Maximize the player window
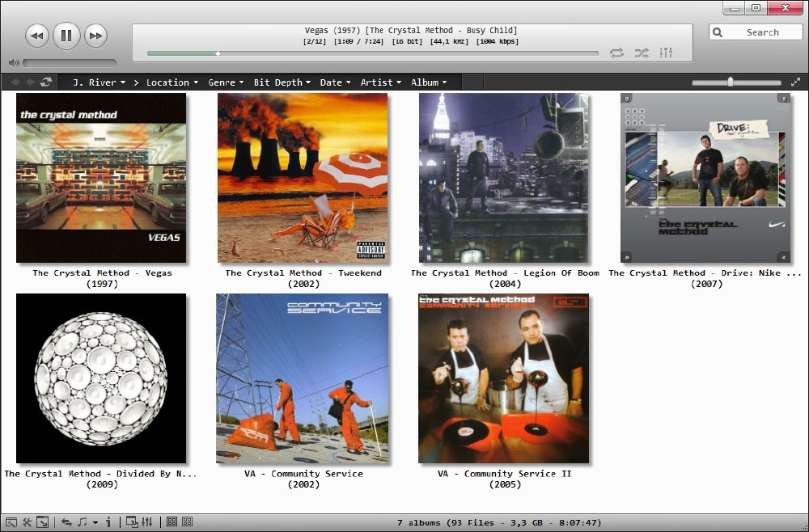This screenshot has width=809, height=532. point(756,8)
